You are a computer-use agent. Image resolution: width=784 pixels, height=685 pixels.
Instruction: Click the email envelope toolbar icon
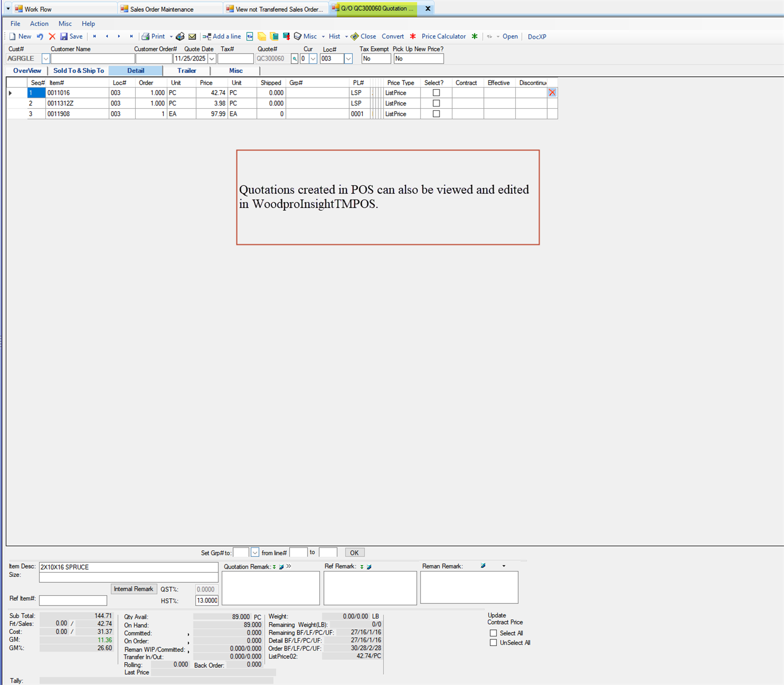pyautogui.click(x=192, y=37)
